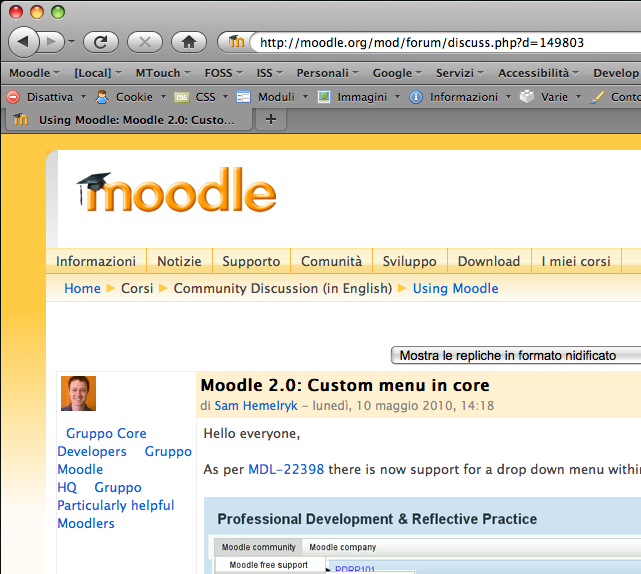
Task: Reload the page with the refresh button
Action: coord(101,42)
